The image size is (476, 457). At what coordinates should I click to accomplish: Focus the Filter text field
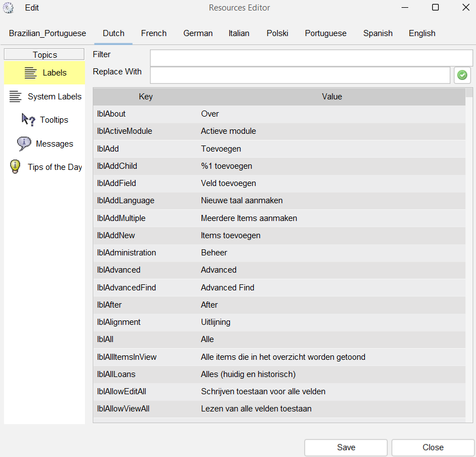pos(311,58)
